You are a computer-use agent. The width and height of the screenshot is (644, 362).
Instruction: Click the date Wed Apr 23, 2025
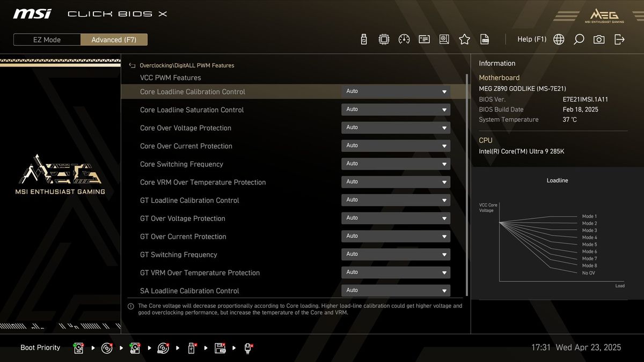coord(588,348)
